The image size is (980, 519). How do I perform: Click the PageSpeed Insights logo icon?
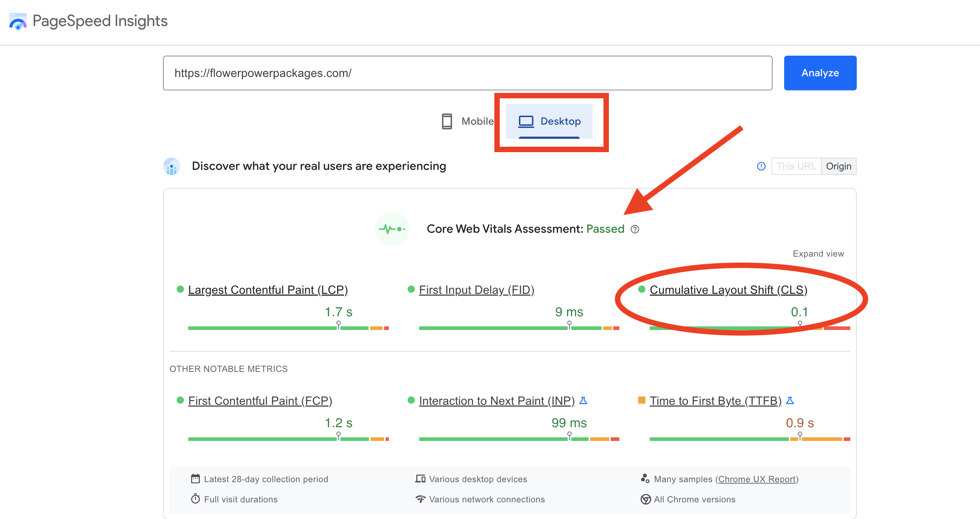(x=18, y=21)
